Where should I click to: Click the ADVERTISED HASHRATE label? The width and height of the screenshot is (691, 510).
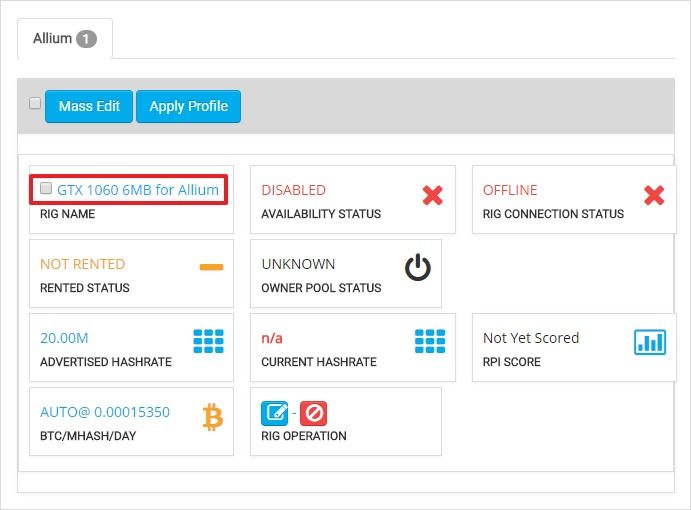click(x=106, y=362)
